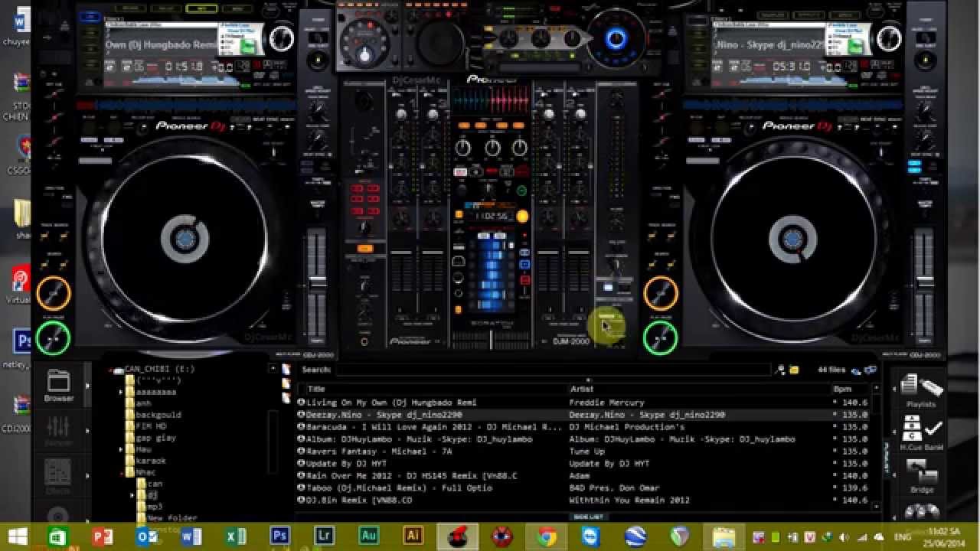Select track 'Deezay.Nino - Skype dj_nino2290'
This screenshot has height=551, width=980.
[x=384, y=415]
